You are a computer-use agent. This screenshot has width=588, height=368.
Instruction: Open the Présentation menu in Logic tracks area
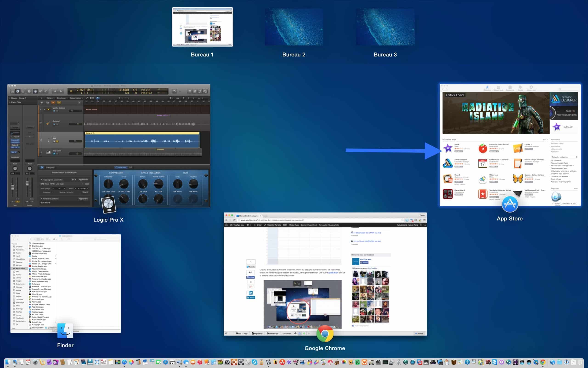(76, 98)
